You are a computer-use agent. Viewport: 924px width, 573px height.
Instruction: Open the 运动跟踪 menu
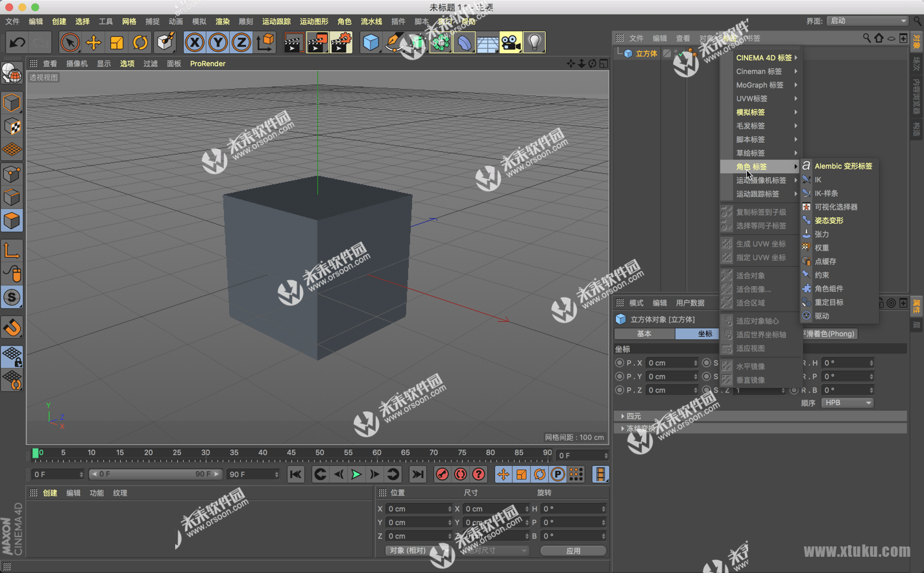pos(276,21)
